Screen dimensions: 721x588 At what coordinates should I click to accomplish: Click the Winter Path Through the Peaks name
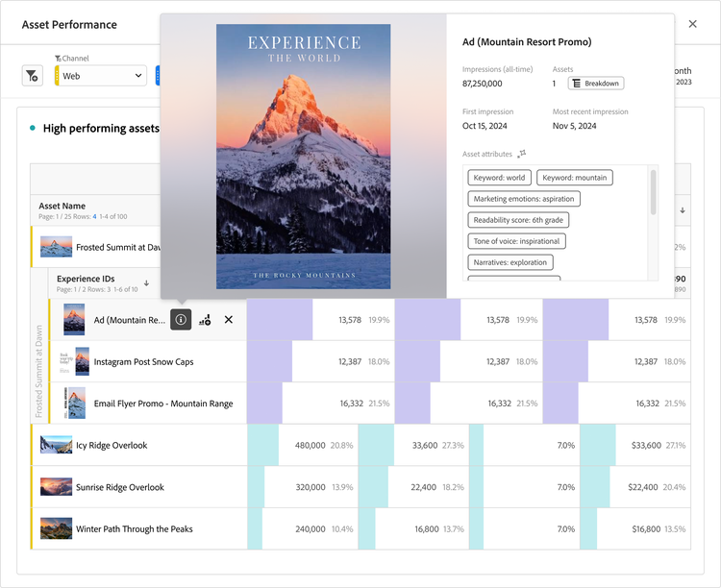tap(135, 529)
